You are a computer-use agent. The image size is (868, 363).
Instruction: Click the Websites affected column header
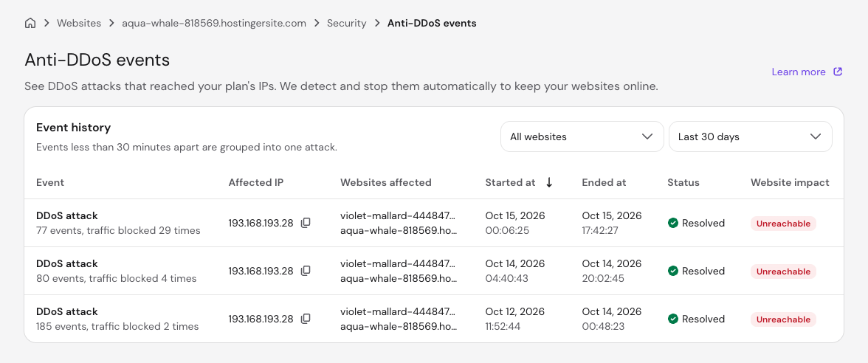[386, 183]
